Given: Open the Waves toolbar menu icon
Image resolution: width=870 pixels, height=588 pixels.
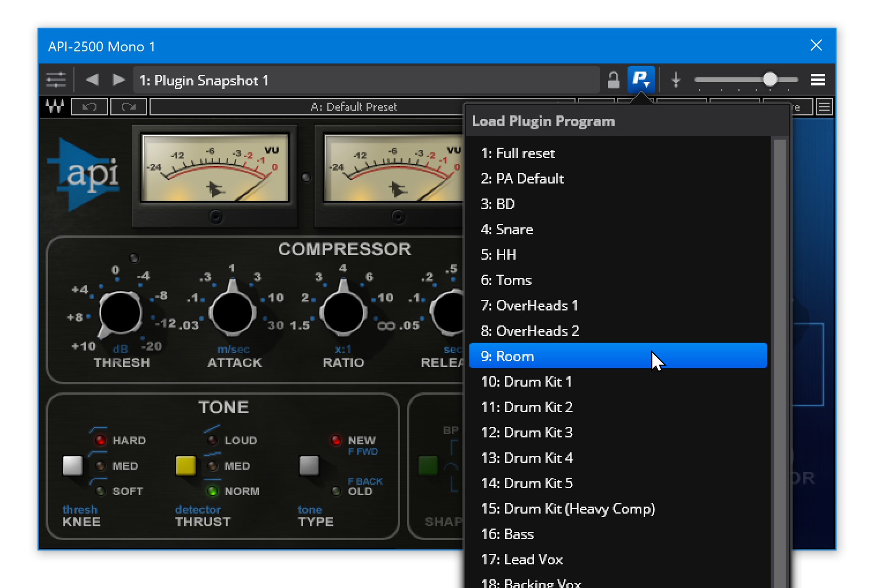Looking at the screenshot, I should coord(824,107).
